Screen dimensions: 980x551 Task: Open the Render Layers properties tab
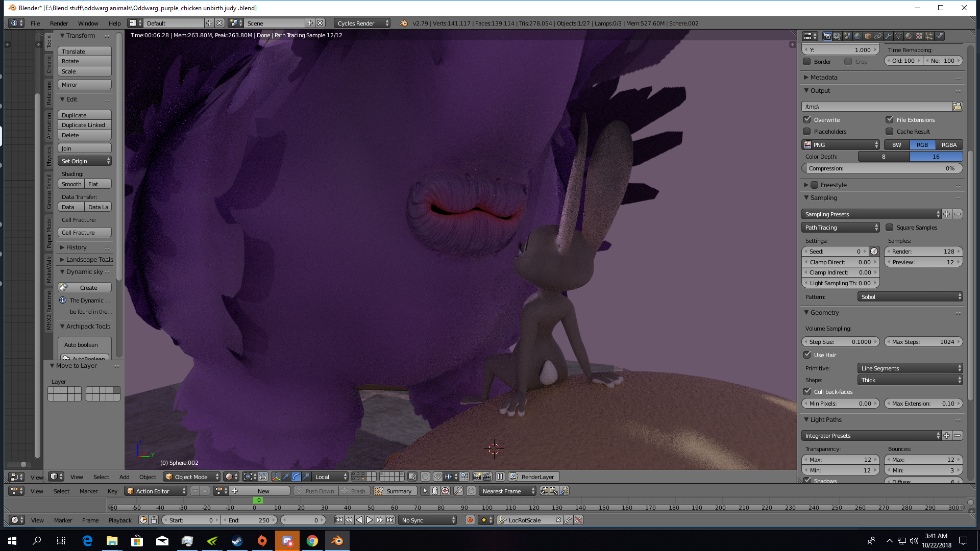coord(837,36)
